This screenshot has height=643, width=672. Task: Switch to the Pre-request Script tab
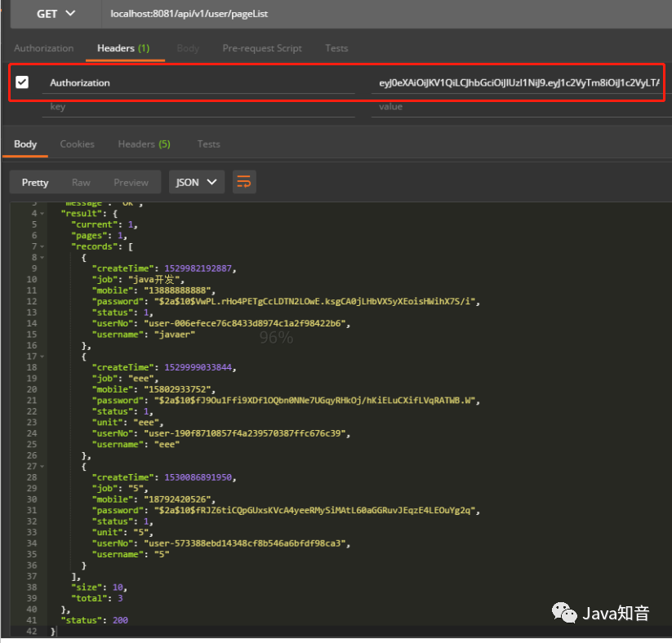tap(262, 48)
